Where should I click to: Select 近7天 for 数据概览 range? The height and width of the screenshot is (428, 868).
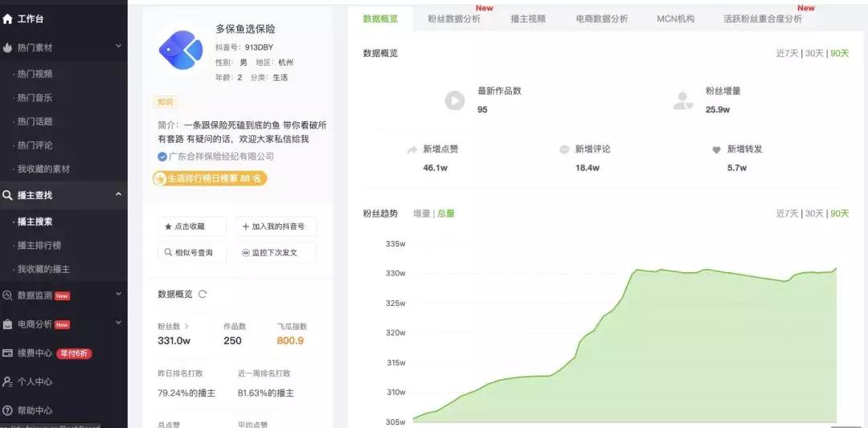pyautogui.click(x=787, y=54)
